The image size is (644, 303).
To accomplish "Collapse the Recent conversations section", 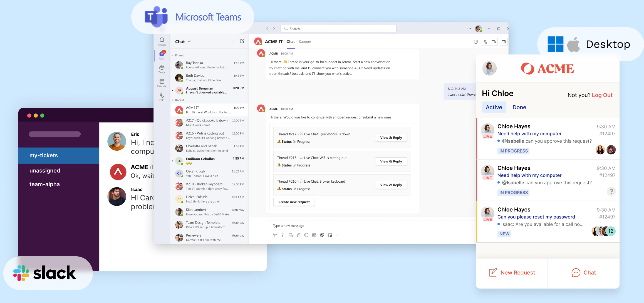I will [x=173, y=100].
